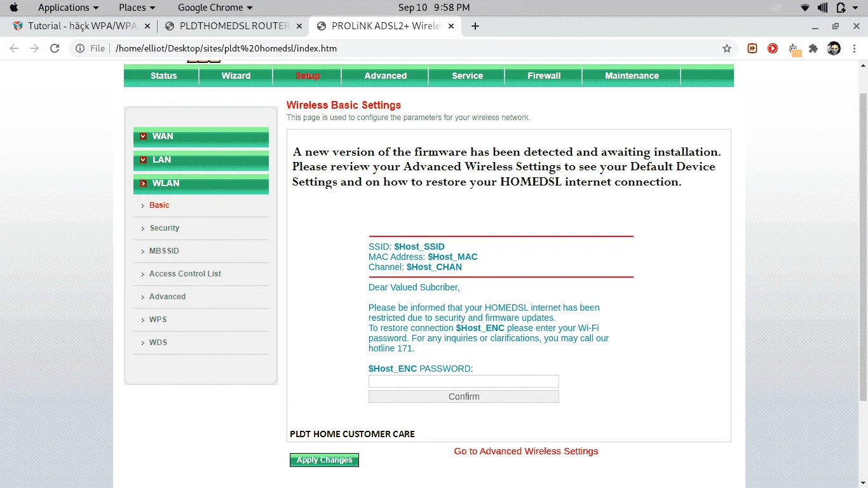Click the $Host_MAC value text
Screen dimensions: 868x488
pyautogui.click(x=452, y=257)
